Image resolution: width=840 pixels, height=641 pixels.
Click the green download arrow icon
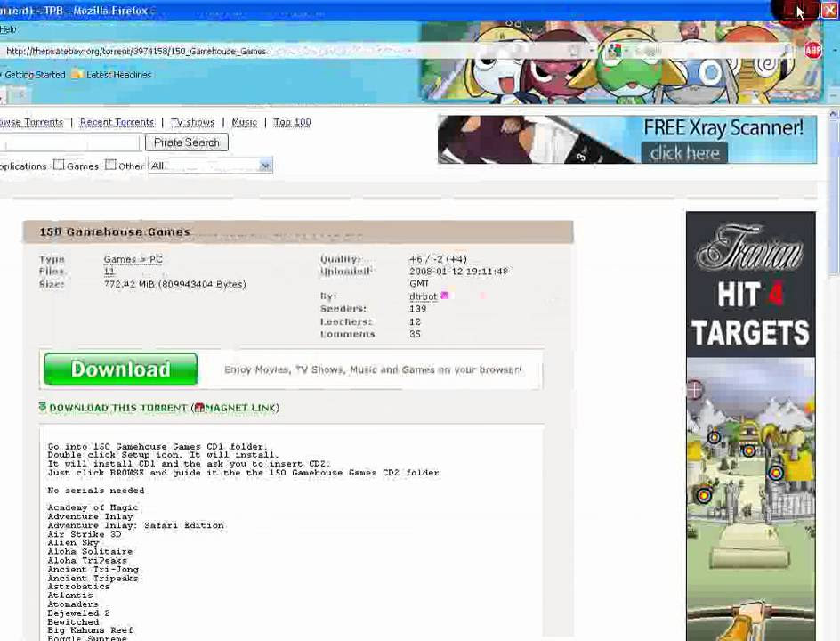43,408
